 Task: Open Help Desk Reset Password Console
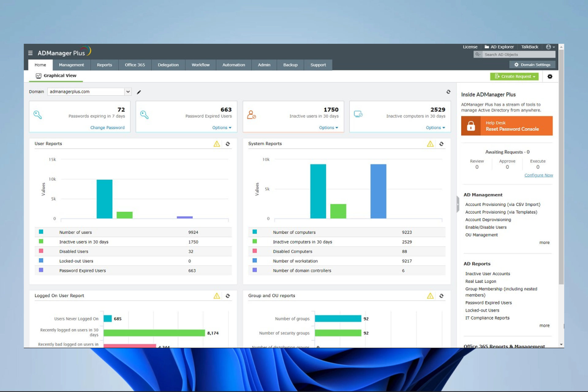point(507,126)
